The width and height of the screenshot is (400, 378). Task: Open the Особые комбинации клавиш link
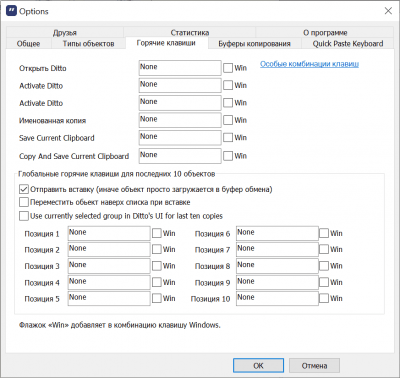[x=309, y=64]
